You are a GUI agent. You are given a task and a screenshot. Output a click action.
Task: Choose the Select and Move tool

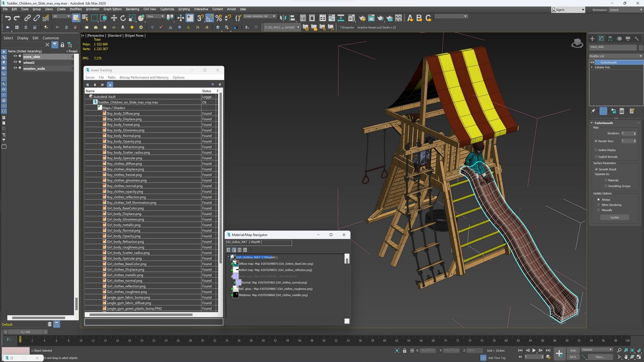click(114, 18)
